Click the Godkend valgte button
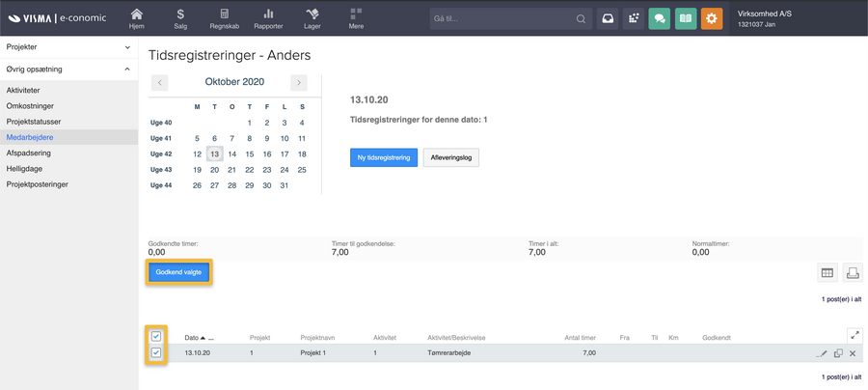The image size is (868, 390). 178,273
